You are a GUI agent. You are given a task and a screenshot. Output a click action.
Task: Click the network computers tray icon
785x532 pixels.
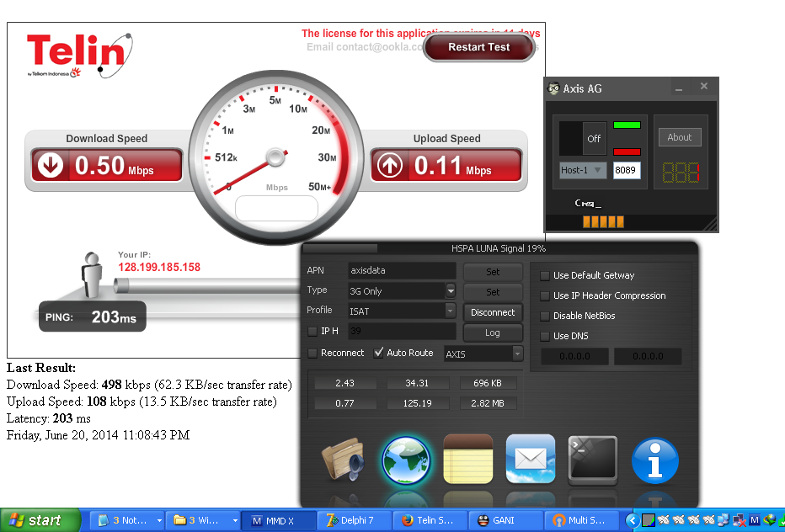click(x=723, y=520)
